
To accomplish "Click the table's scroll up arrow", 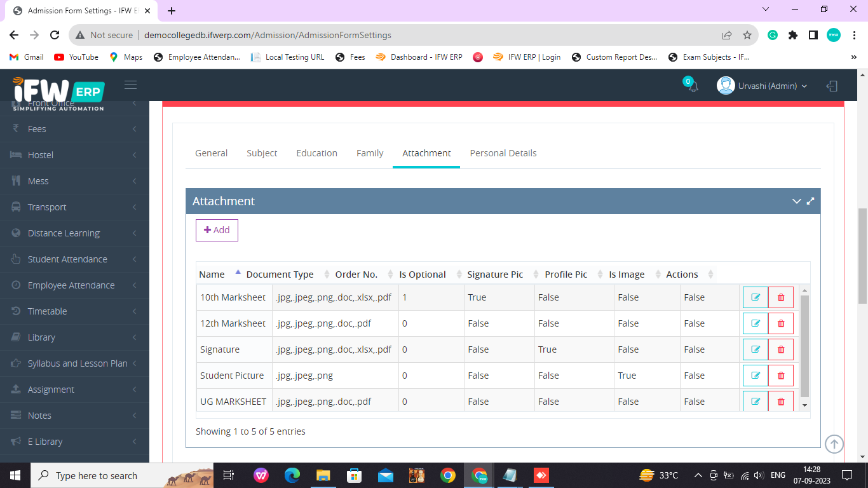I will [x=804, y=290].
